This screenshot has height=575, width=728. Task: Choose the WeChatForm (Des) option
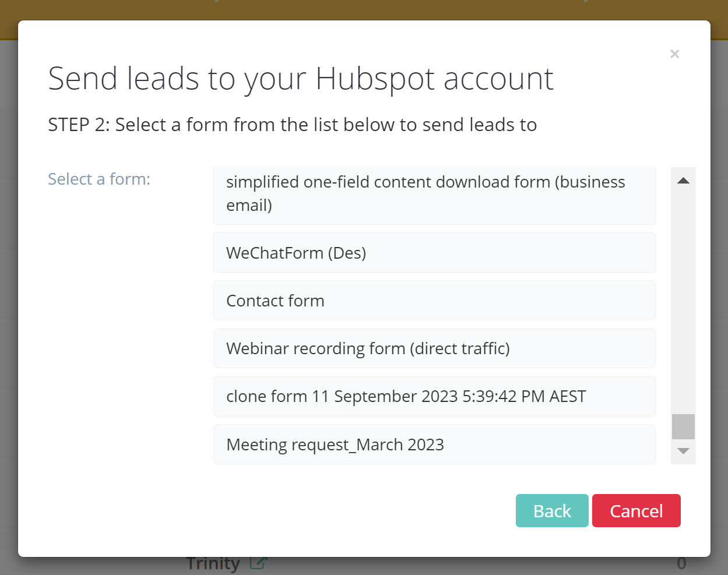pyautogui.click(x=434, y=253)
